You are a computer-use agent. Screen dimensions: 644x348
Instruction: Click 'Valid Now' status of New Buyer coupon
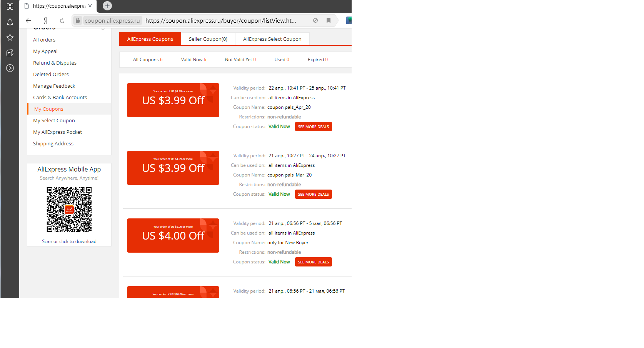point(279,262)
